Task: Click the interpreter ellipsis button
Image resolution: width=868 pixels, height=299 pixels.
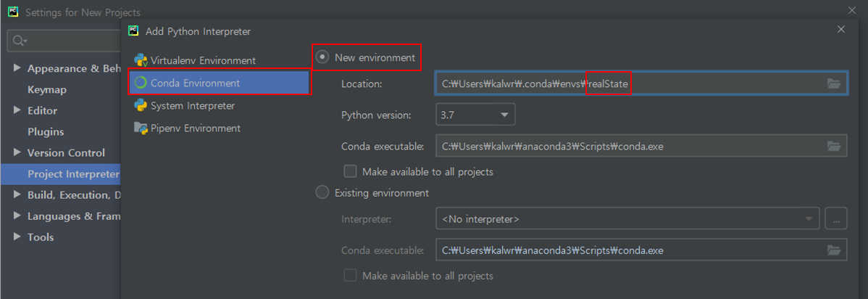Action: pos(836,218)
